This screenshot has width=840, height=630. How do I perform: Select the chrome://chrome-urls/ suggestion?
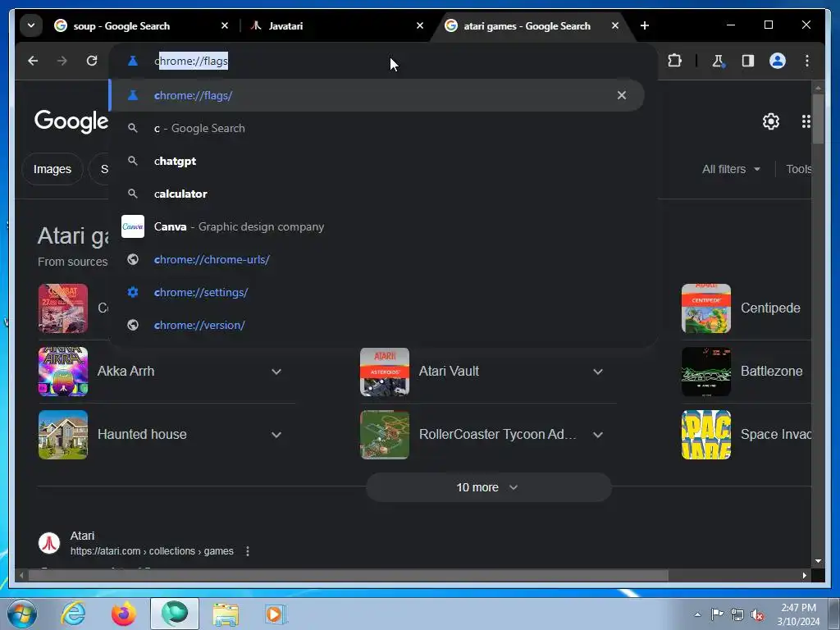pos(377,260)
